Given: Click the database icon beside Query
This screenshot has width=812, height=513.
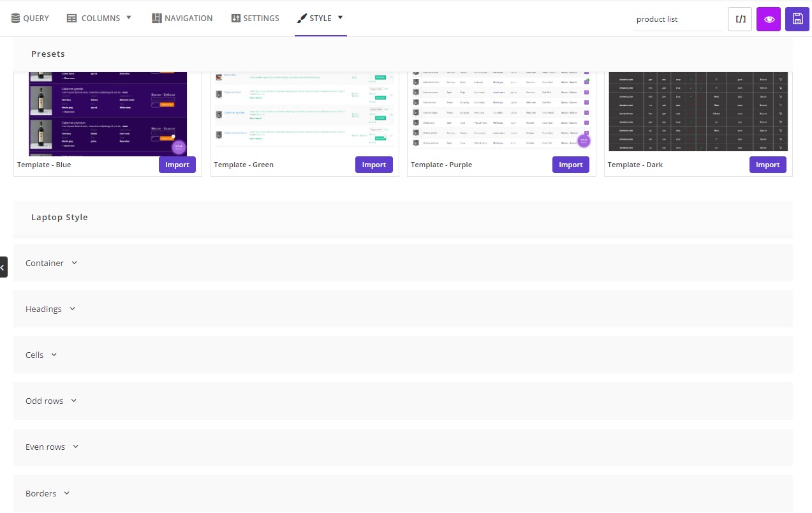Looking at the screenshot, I should point(15,19).
